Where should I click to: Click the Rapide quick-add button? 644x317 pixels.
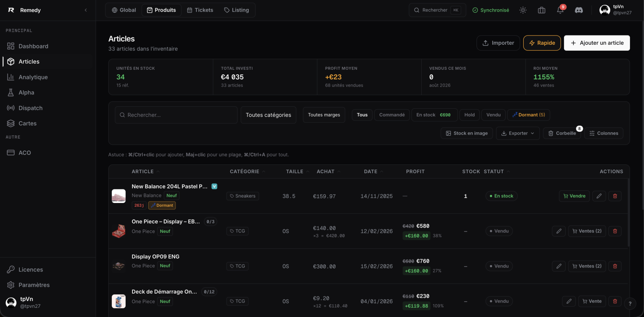pyautogui.click(x=542, y=43)
